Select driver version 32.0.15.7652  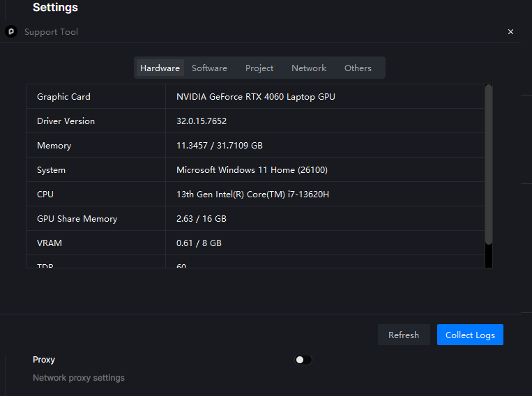[x=202, y=121]
